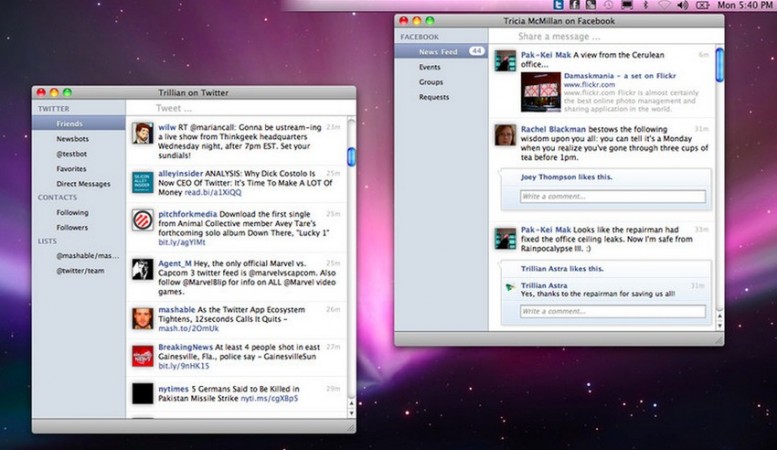Click the Twitter window scrollbar thumb
777x450 pixels.
tap(351, 157)
